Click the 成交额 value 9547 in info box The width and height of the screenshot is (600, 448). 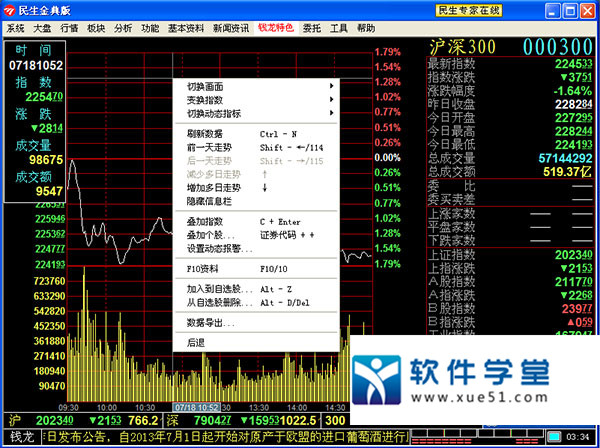point(49,191)
